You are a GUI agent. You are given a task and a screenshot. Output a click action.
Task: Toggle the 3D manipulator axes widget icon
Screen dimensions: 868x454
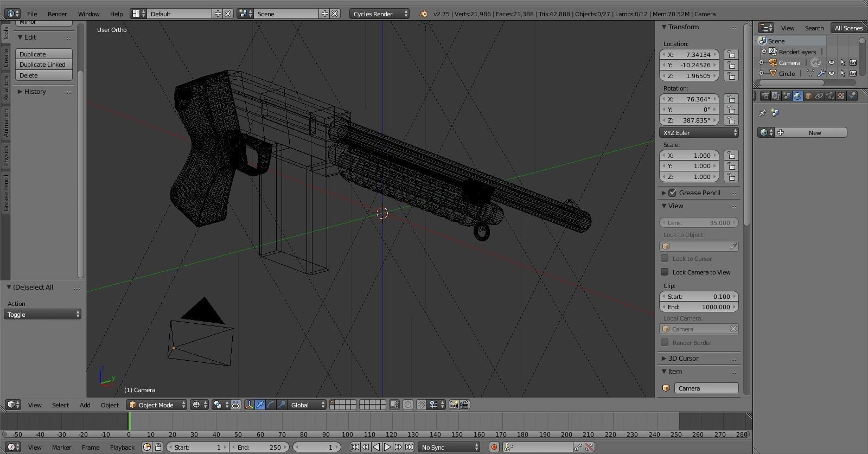249,405
